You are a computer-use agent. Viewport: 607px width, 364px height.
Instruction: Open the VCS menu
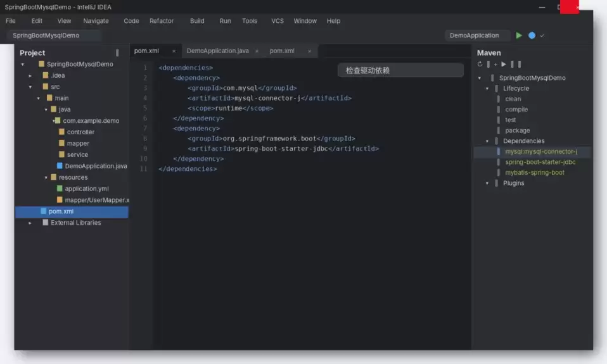click(277, 21)
